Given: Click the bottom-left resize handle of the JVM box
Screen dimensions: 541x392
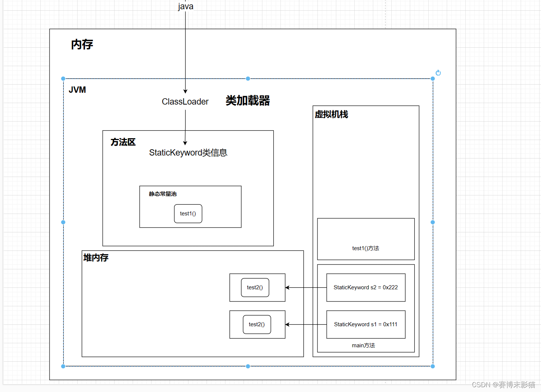Looking at the screenshot, I should click(63, 366).
